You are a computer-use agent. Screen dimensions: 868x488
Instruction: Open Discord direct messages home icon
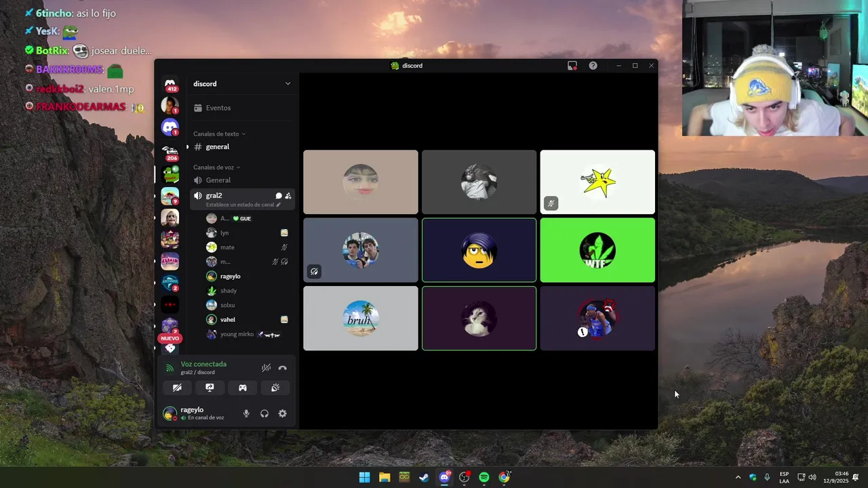170,83
